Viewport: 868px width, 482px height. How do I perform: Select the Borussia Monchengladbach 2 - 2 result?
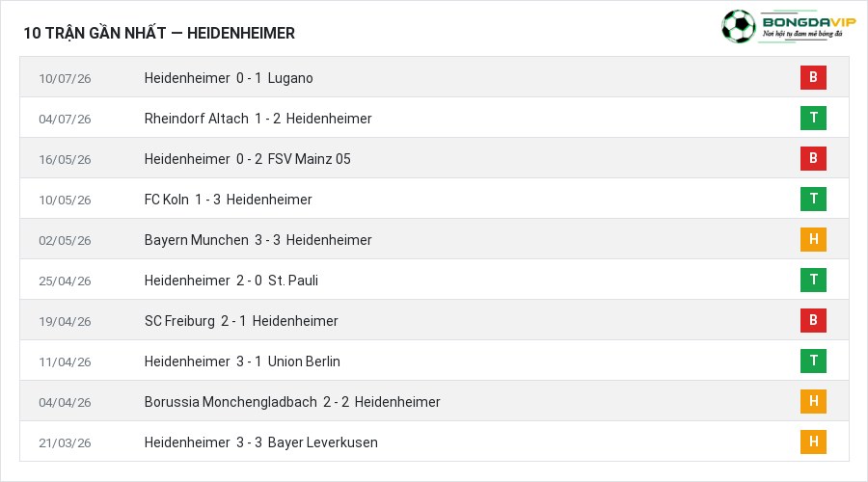pos(292,402)
